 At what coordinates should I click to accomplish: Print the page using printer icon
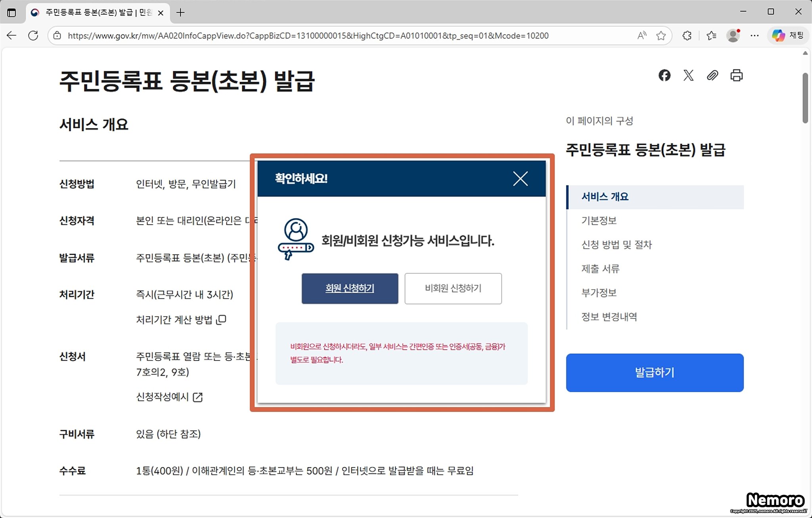[737, 75]
